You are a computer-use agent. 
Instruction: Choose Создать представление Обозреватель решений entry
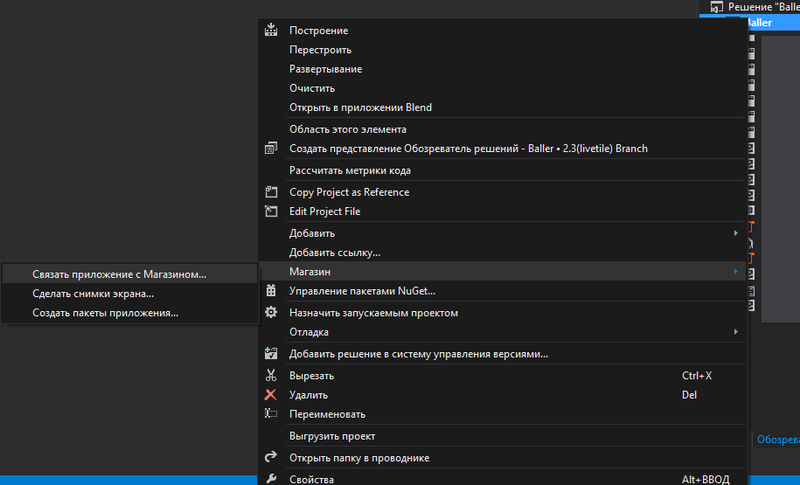coord(503,148)
